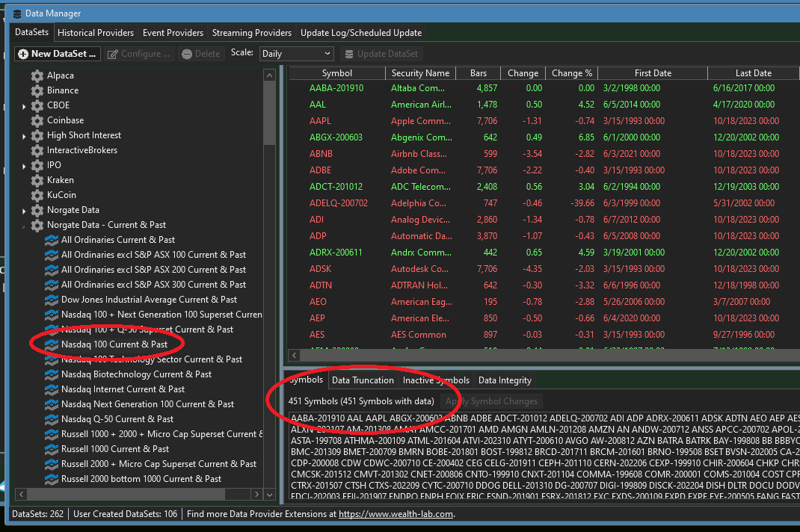The width and height of the screenshot is (800, 532).
Task: Click the Coinbase gear icon
Action: [37, 120]
